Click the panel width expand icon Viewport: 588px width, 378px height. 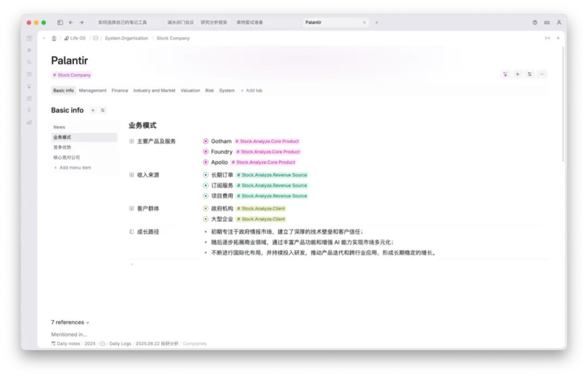click(547, 38)
